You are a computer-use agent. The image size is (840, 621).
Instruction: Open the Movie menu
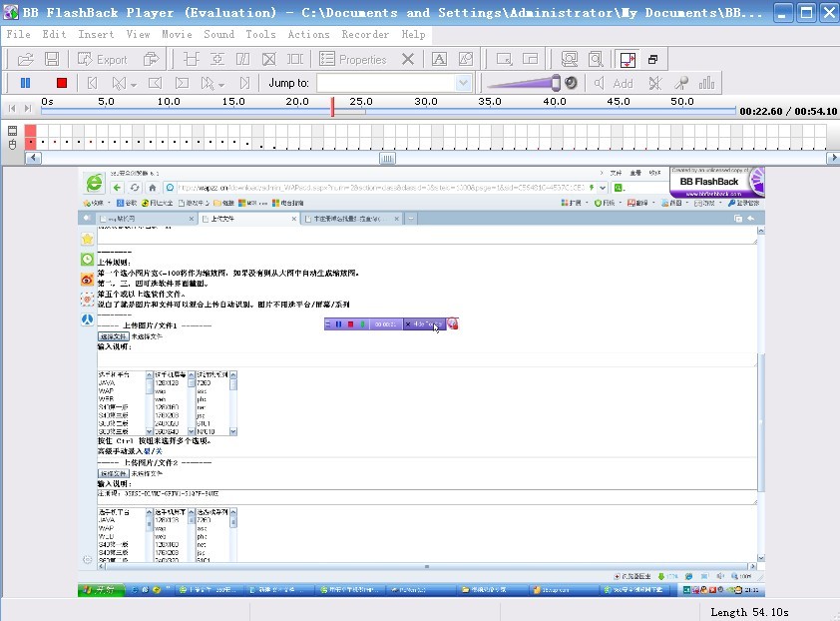(177, 34)
